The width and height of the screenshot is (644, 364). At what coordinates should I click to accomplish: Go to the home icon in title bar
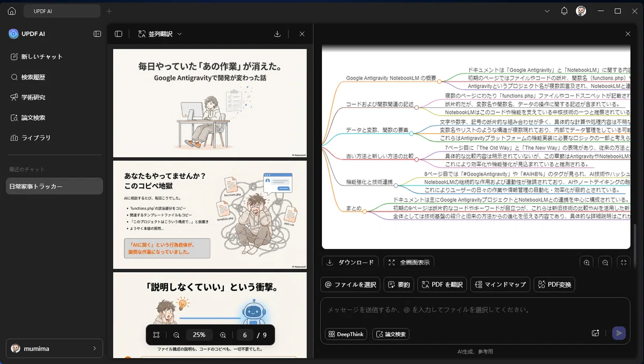coord(11,11)
